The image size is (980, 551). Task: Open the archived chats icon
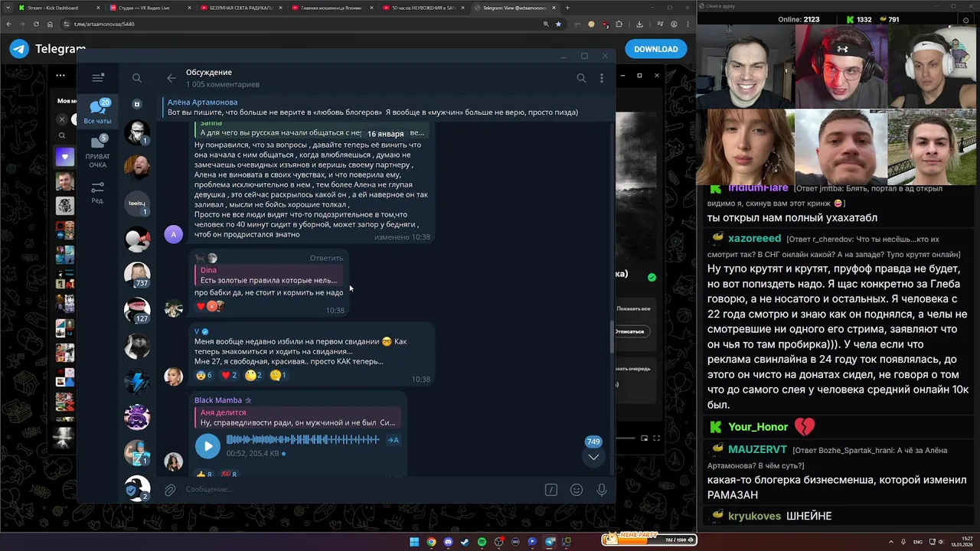point(137,104)
